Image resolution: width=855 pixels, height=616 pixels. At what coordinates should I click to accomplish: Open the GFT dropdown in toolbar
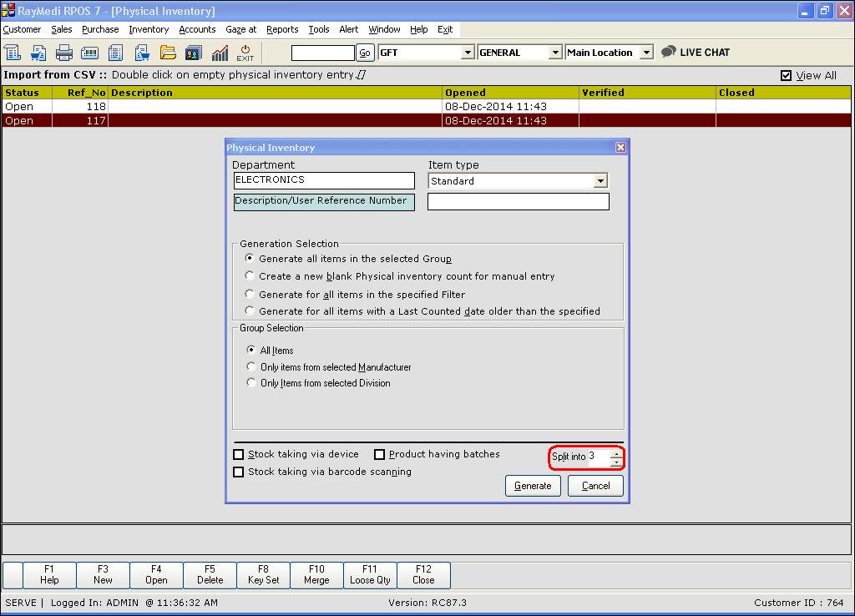[x=468, y=53]
